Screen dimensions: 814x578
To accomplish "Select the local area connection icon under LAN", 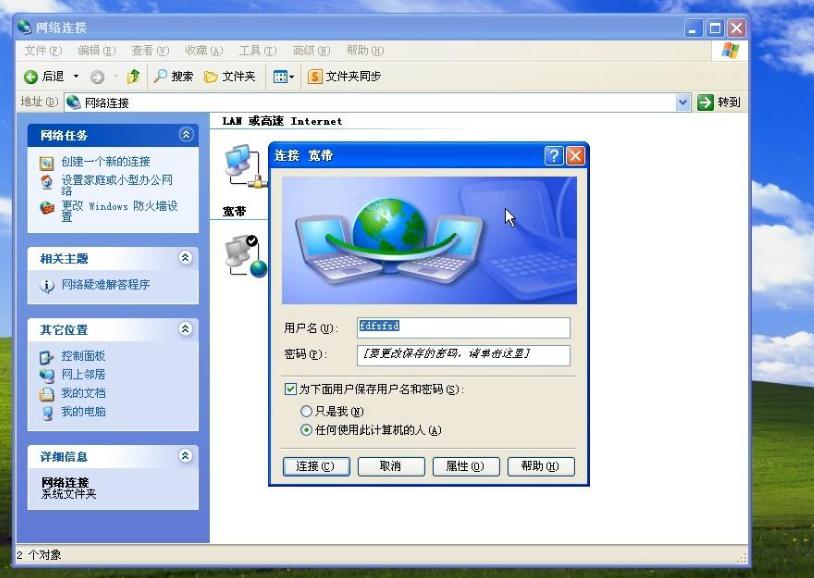I will pyautogui.click(x=245, y=166).
